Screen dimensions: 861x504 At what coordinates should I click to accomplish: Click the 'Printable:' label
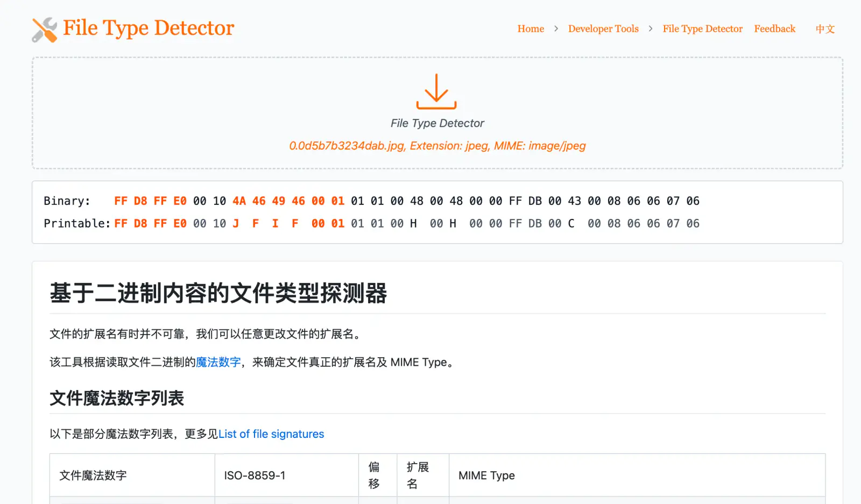[x=77, y=224]
